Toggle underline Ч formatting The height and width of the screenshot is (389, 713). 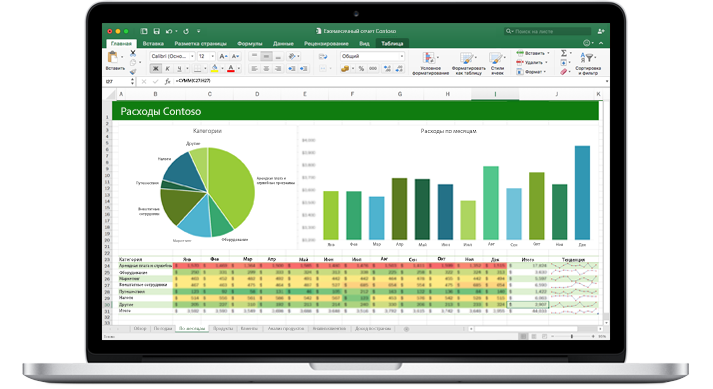click(179, 69)
